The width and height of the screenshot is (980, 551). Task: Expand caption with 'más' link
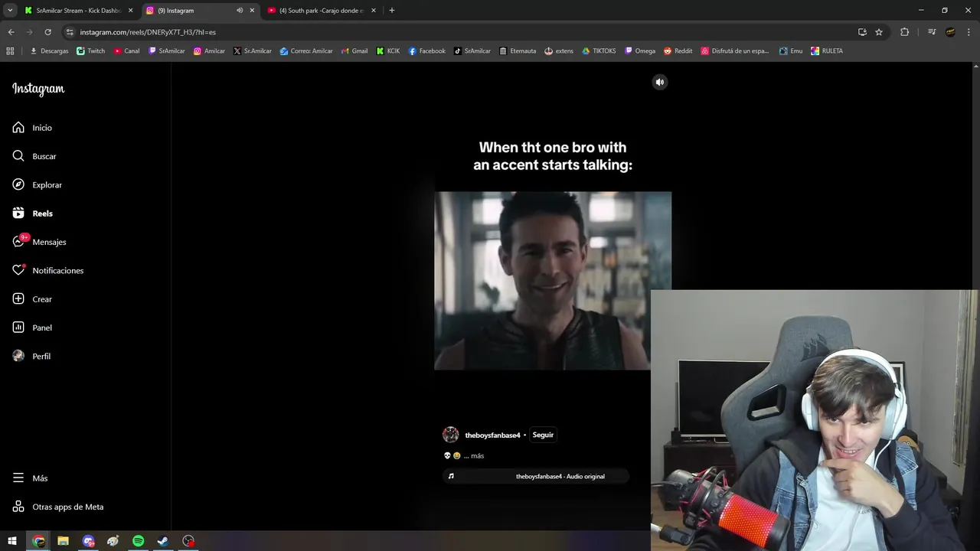pyautogui.click(x=477, y=456)
